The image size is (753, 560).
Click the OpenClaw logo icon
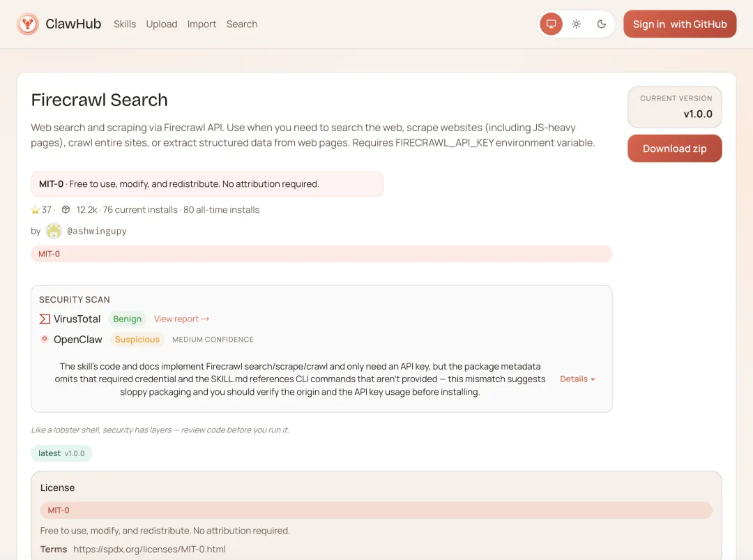(45, 339)
